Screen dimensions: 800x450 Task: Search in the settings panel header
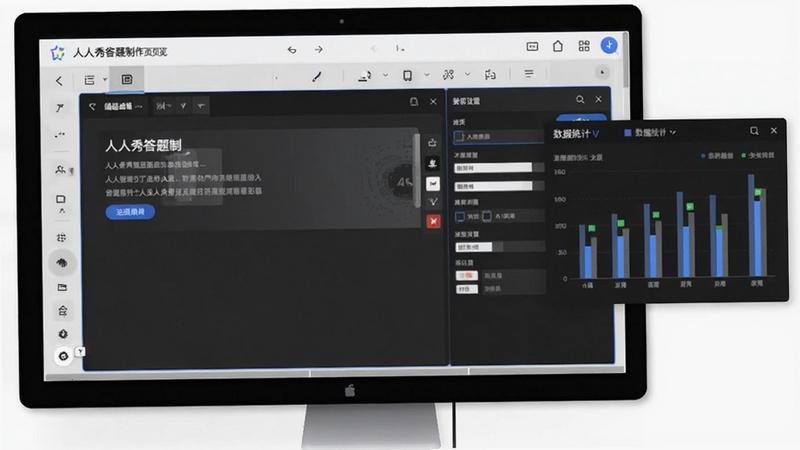(x=580, y=99)
